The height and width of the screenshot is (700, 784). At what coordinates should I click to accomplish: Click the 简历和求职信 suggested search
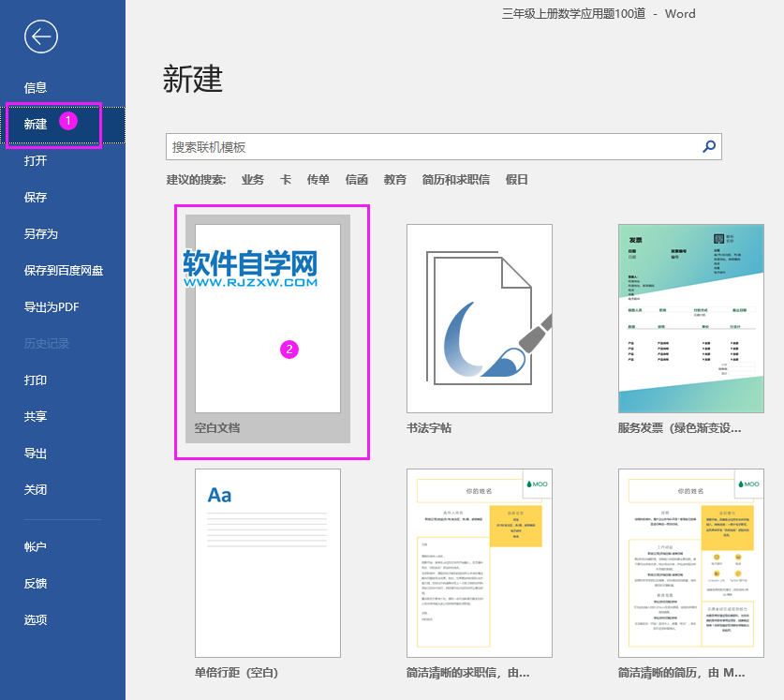coord(457,179)
